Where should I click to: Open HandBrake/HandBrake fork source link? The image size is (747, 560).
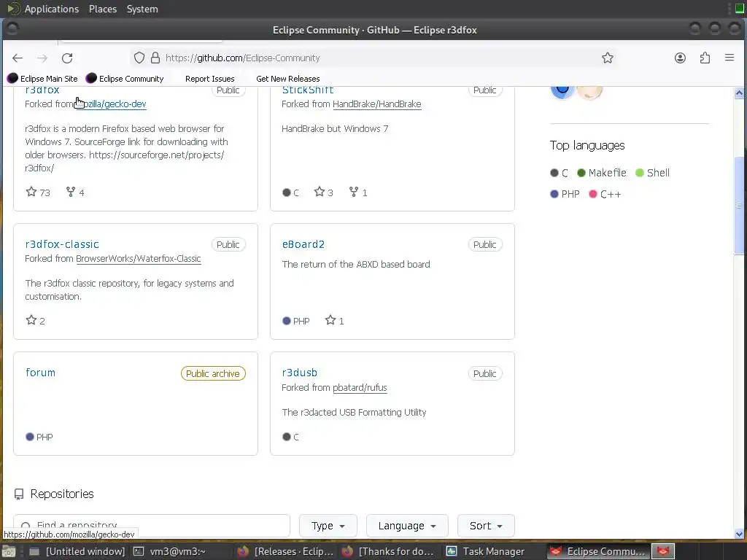377,104
